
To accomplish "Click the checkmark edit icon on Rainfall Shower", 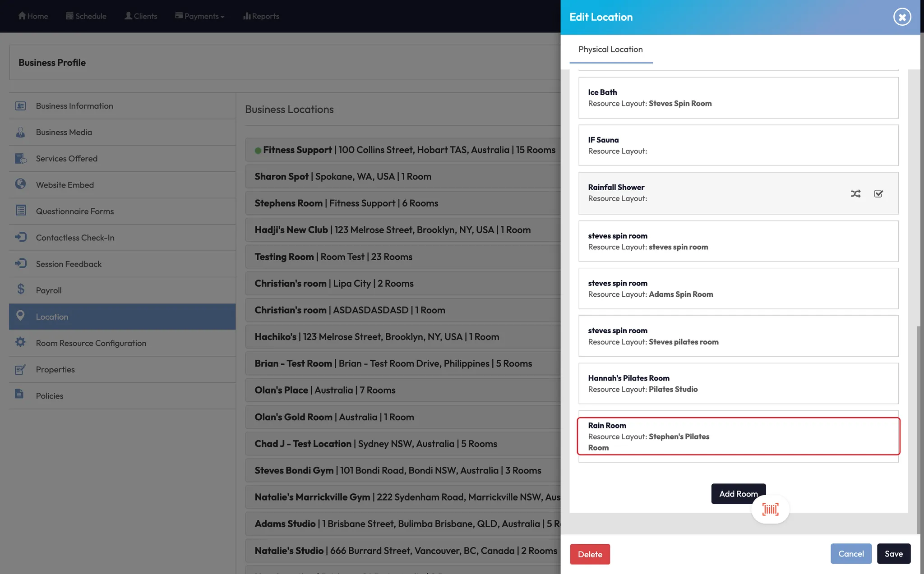I will 878,193.
